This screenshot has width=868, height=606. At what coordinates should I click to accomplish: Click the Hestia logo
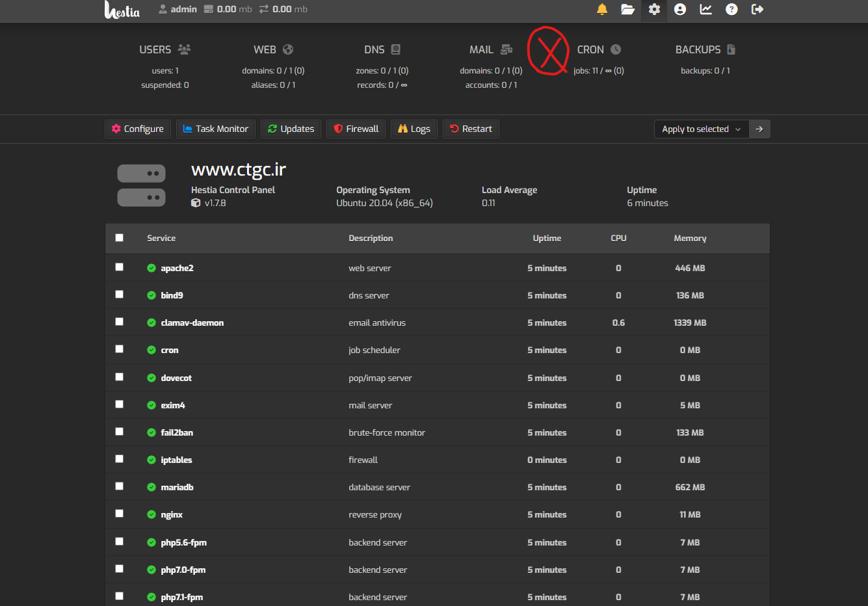[122, 10]
